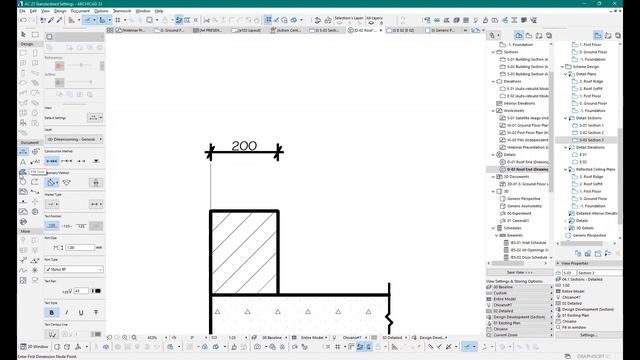
Task: Choose the base-line construction method icon
Action: tap(81, 161)
